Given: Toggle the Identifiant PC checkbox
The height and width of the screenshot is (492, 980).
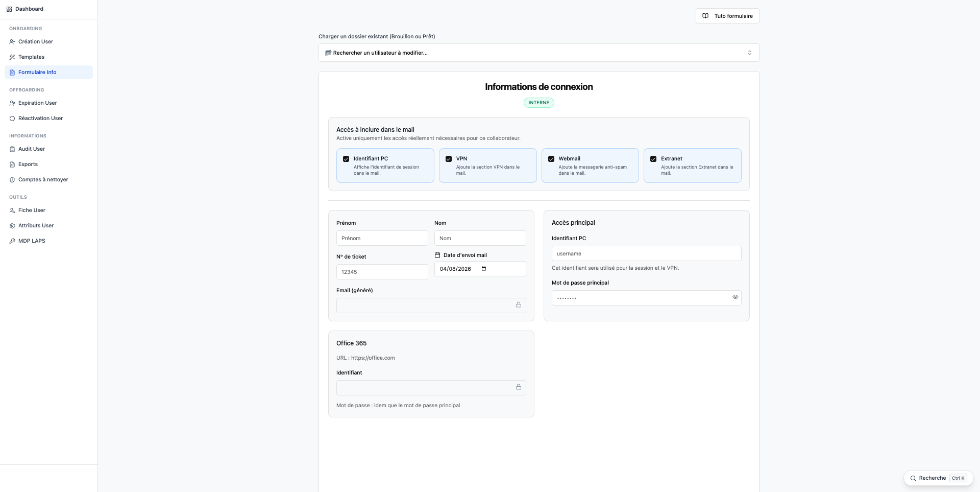Looking at the screenshot, I should click(x=346, y=159).
